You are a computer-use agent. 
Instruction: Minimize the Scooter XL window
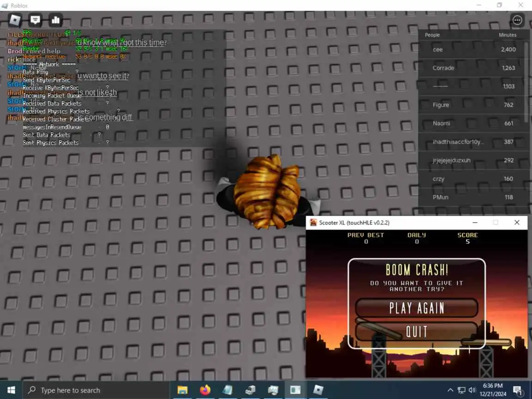[475, 223]
